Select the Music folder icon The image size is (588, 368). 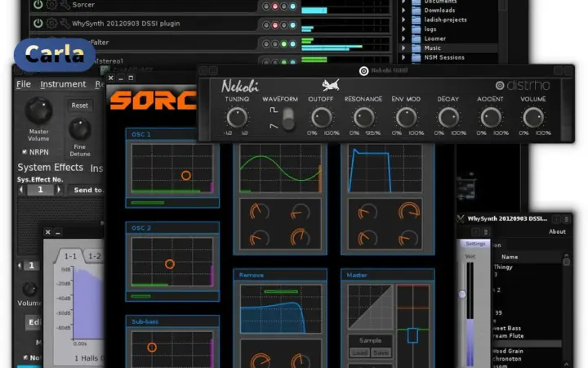pos(416,47)
